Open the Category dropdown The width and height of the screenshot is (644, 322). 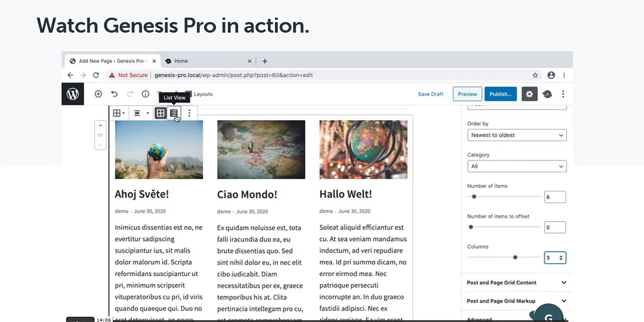tap(517, 166)
